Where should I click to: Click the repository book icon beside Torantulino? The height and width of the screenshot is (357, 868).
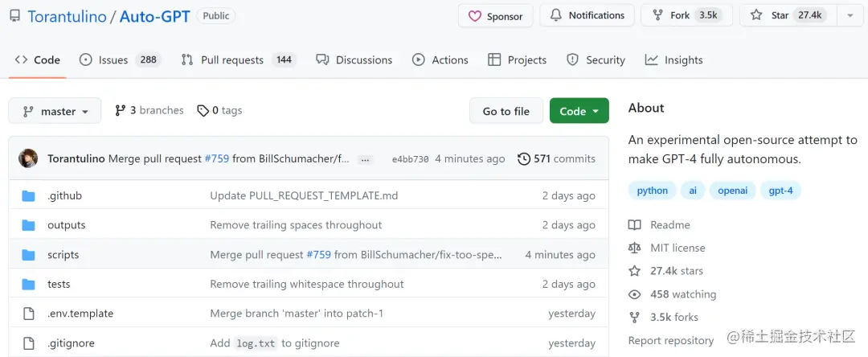[x=15, y=16]
